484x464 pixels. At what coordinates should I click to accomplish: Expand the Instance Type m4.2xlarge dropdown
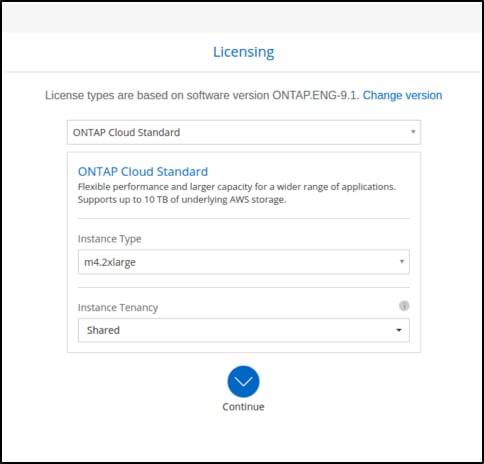point(244,262)
